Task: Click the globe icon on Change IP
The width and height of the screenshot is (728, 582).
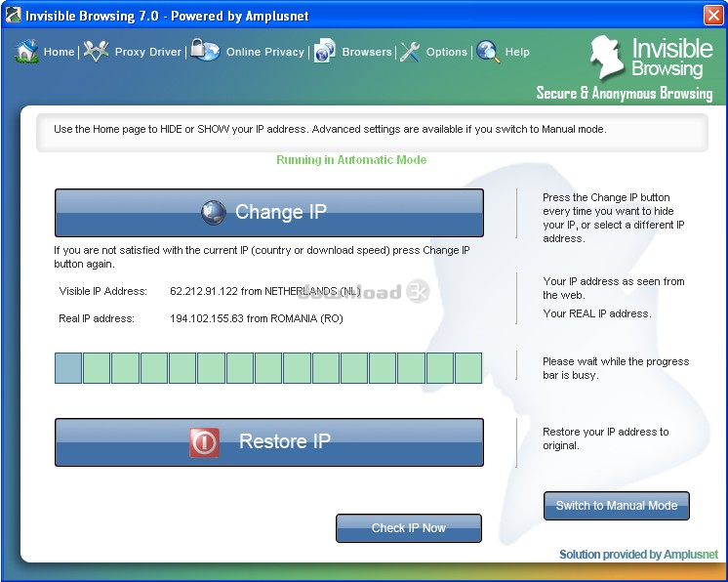Action: coord(214,212)
